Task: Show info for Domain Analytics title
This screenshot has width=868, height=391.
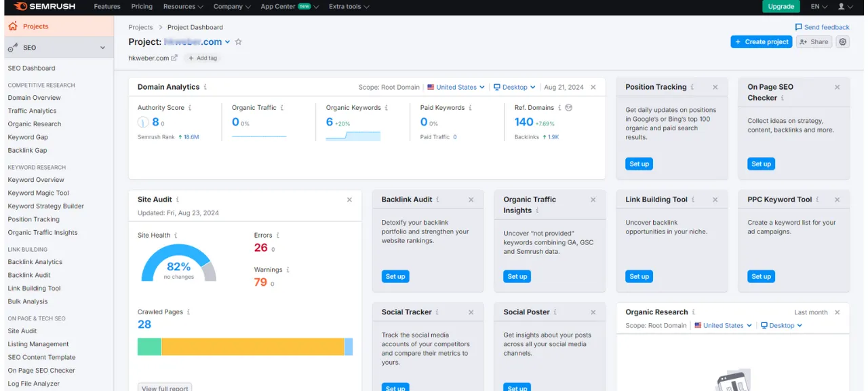Action: coord(205,87)
